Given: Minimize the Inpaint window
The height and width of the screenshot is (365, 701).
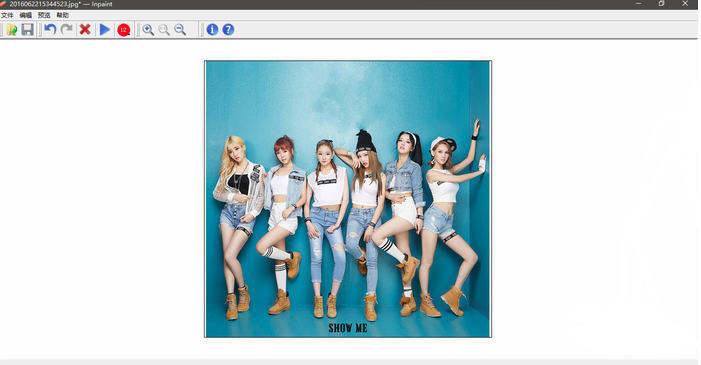Looking at the screenshot, I should tap(638, 4).
